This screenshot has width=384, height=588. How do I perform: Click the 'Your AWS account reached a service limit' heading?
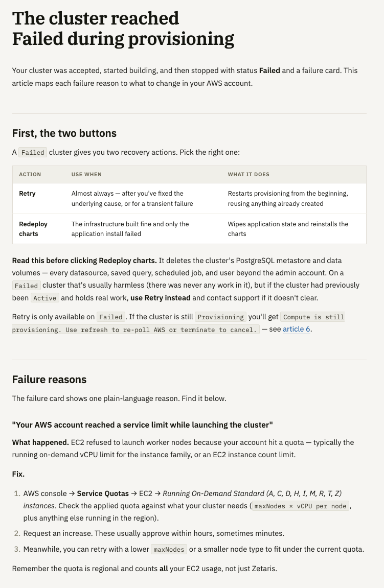pyautogui.click(x=142, y=425)
